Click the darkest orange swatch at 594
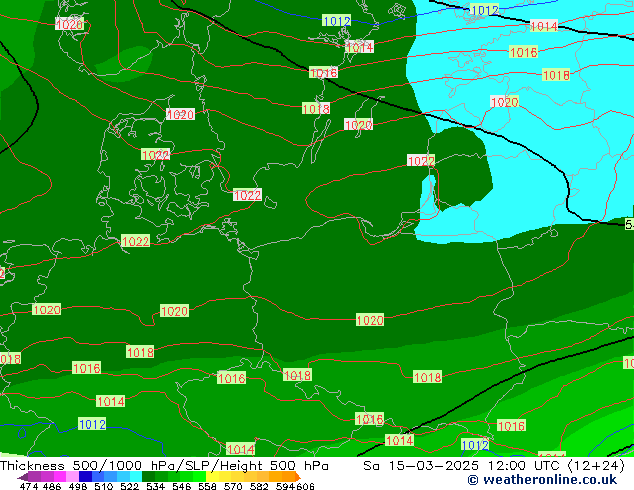 (x=288, y=477)
